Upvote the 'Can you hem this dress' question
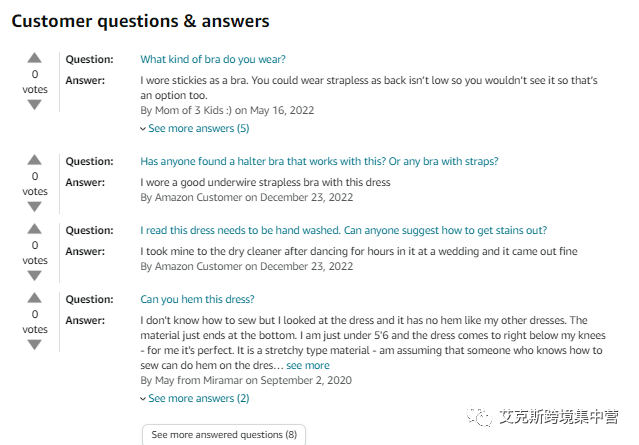 click(35, 298)
